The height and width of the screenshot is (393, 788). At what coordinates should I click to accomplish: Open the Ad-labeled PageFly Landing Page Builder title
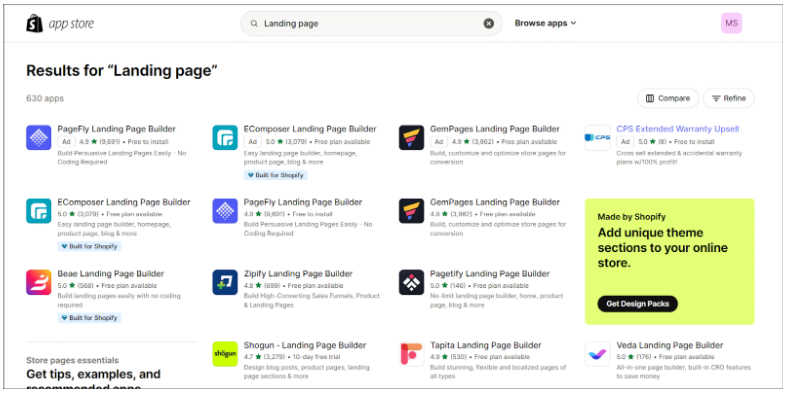(x=117, y=129)
